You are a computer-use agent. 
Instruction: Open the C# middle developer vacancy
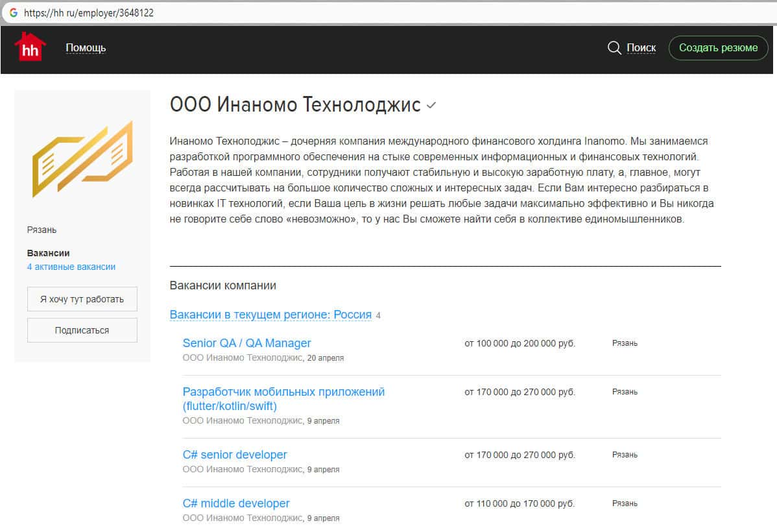pyautogui.click(x=236, y=503)
